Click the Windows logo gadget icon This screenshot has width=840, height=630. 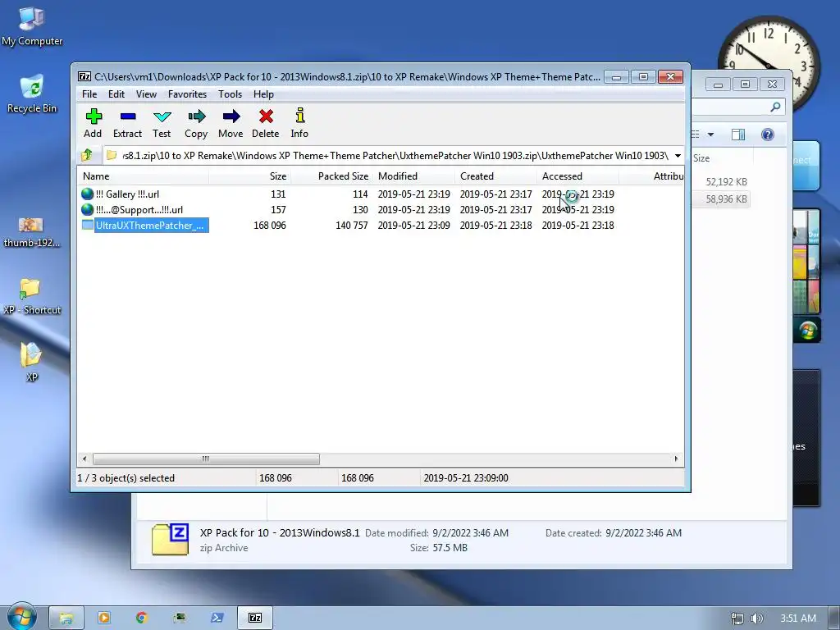click(807, 330)
